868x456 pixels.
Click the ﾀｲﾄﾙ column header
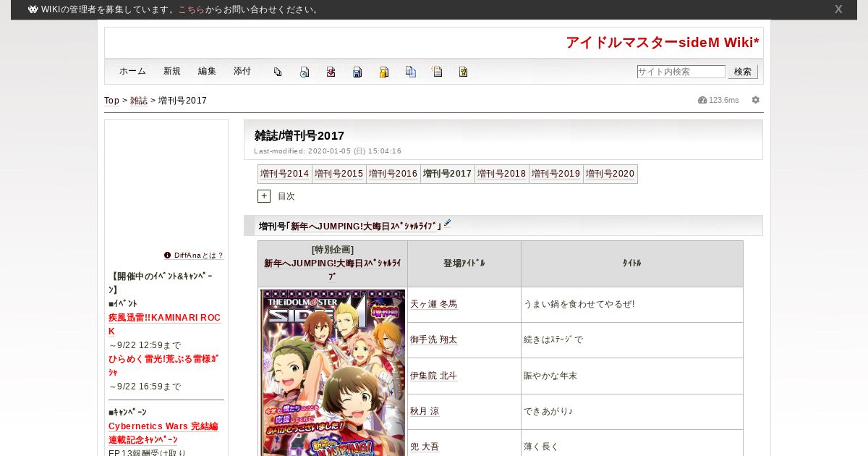632,263
